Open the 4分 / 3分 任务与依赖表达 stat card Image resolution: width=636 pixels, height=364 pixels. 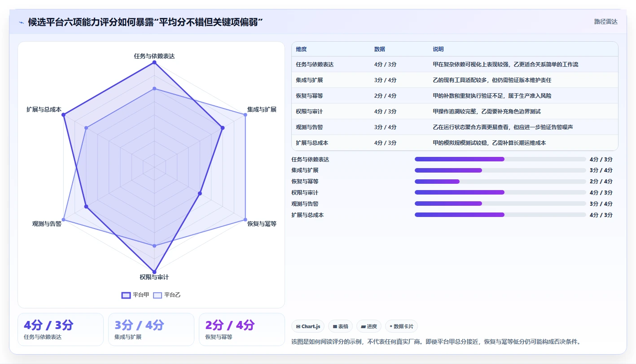(x=61, y=329)
